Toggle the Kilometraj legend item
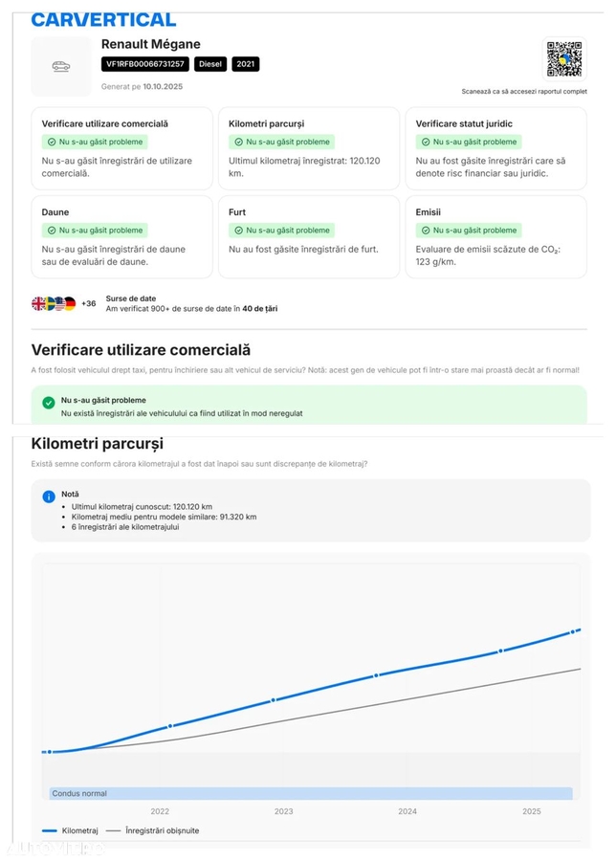The image size is (616, 861). click(x=71, y=830)
